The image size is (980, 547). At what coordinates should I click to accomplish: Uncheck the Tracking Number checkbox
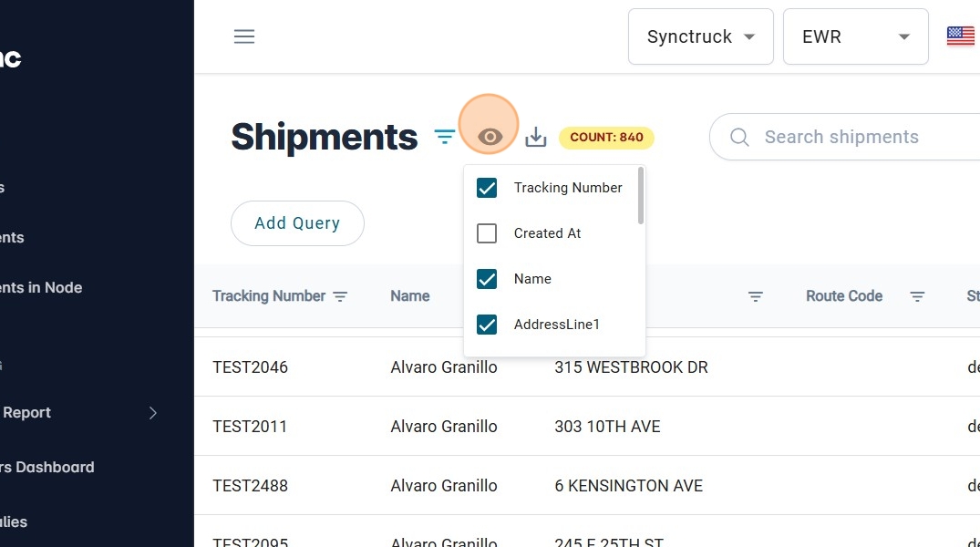pos(487,188)
